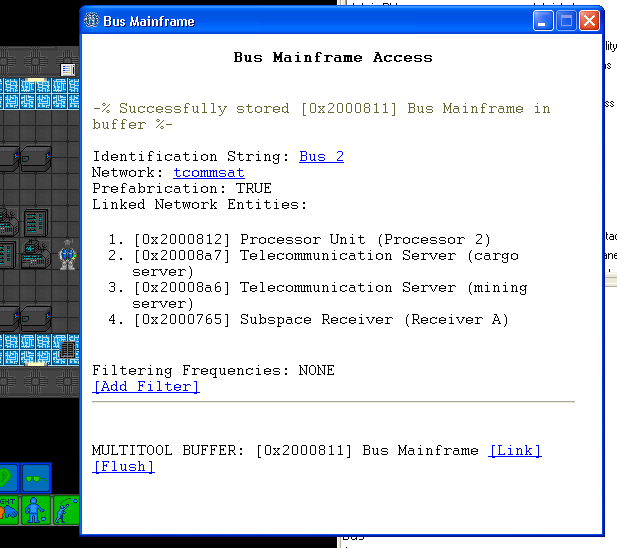
Task: Select the right hand slot icon
Action: [8, 511]
